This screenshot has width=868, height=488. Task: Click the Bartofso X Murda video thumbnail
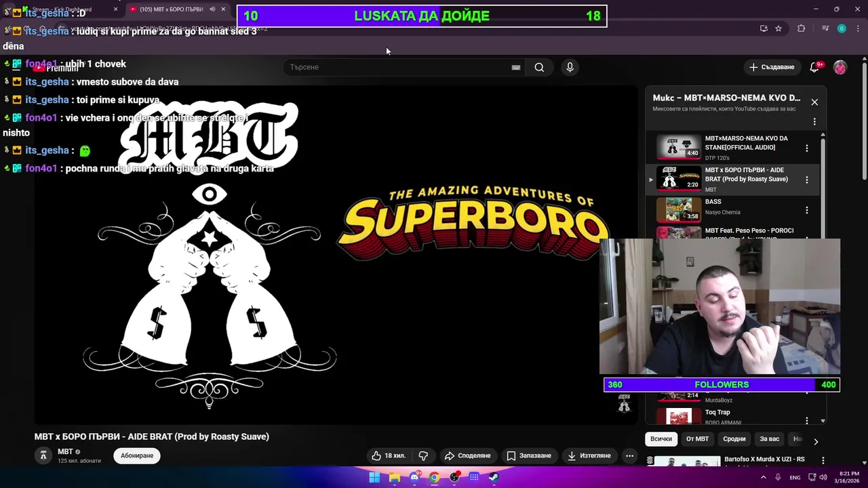688,462
